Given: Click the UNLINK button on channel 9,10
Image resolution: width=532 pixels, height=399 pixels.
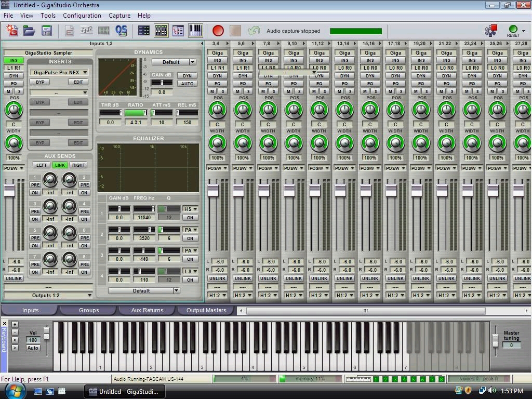Looking at the screenshot, I should click(294, 278).
